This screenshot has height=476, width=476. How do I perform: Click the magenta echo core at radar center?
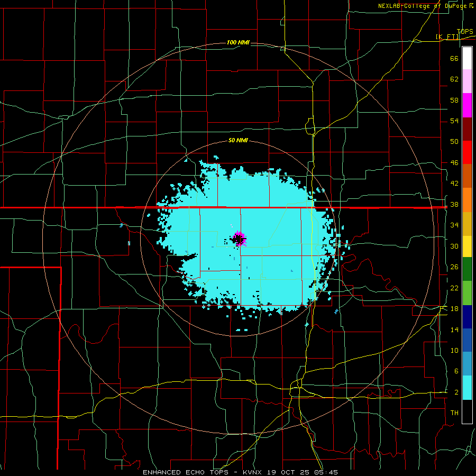240,239
